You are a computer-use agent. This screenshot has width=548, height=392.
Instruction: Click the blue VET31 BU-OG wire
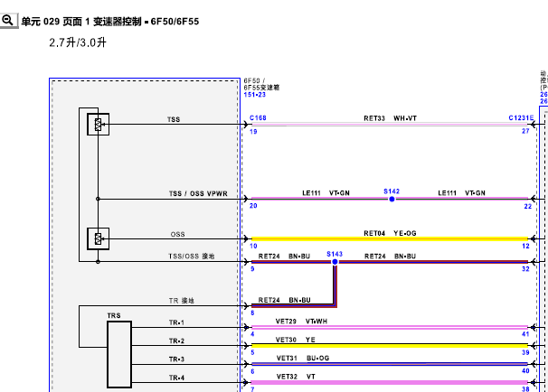pyautogui.click(x=390, y=364)
